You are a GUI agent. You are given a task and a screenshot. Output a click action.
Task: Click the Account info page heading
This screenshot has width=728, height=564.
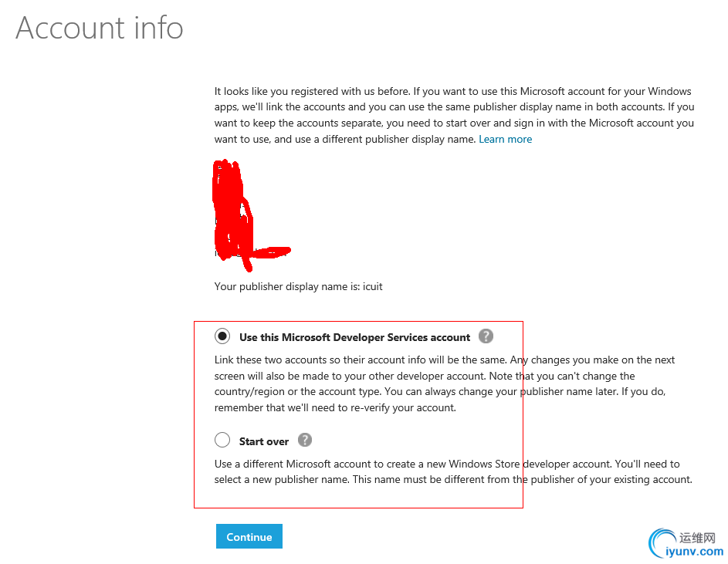point(100,29)
